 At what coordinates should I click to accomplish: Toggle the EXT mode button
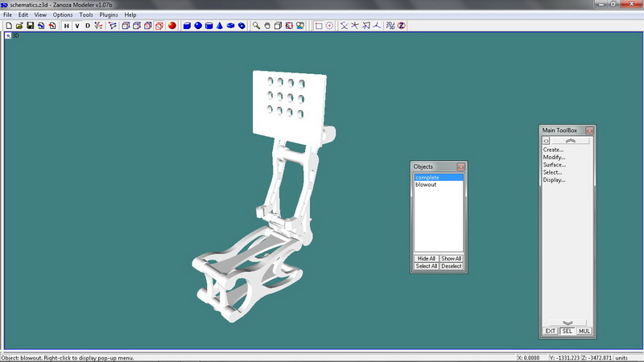click(551, 331)
